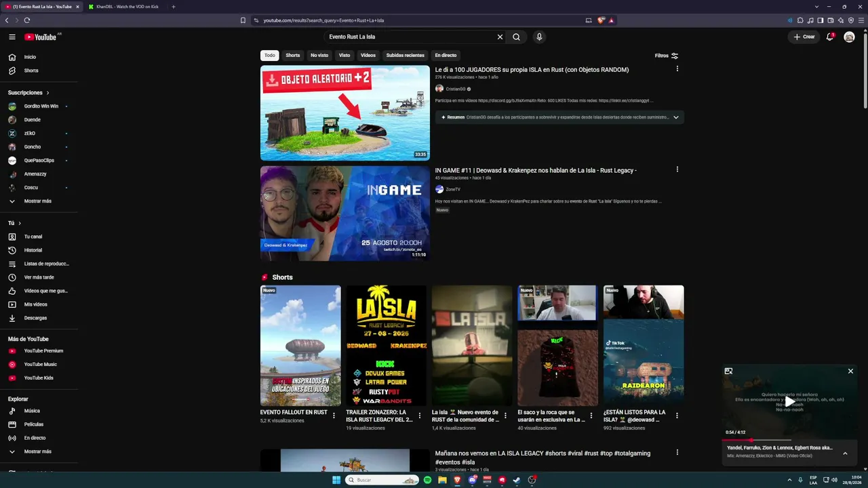Screen dimensions: 868x488
Task: Open the LA ISLA Rust Legacy trailer short
Action: coord(387,346)
